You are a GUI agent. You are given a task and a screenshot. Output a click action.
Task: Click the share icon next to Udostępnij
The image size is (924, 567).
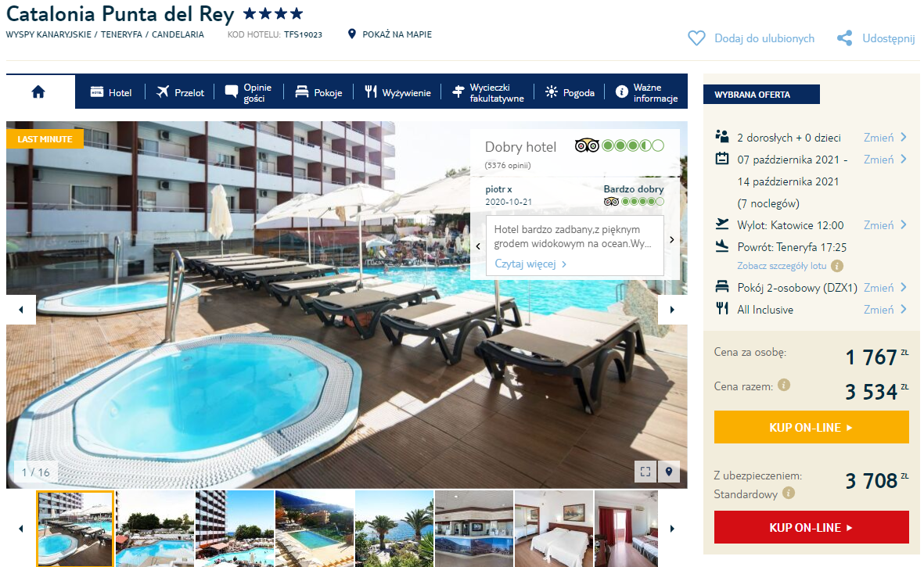pos(844,38)
